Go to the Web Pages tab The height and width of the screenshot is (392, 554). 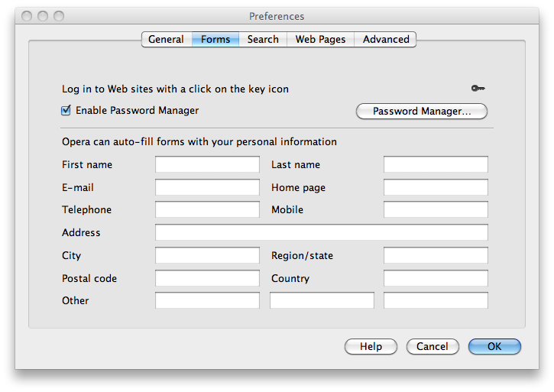[x=320, y=40]
